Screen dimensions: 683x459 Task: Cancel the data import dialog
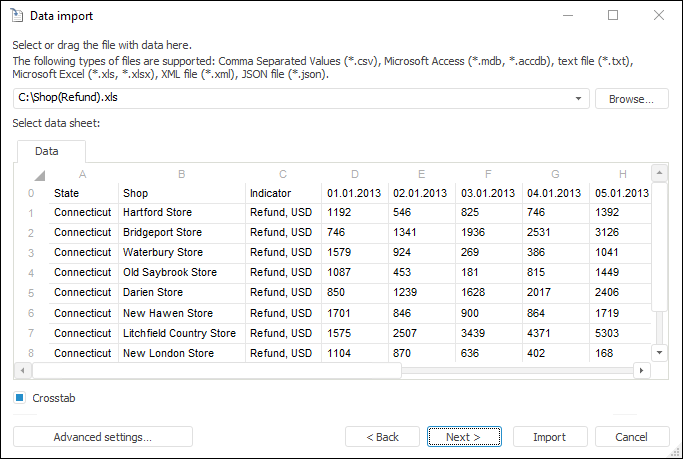click(632, 437)
